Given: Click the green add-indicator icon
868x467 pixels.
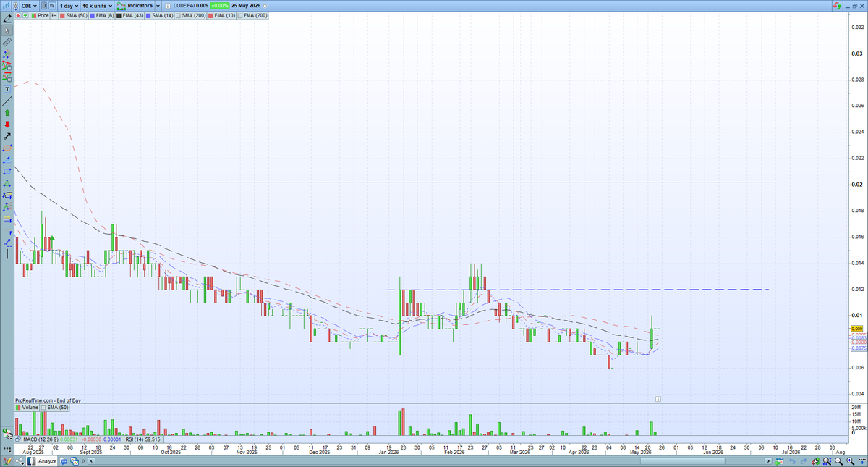Looking at the screenshot, I should coord(25,15).
